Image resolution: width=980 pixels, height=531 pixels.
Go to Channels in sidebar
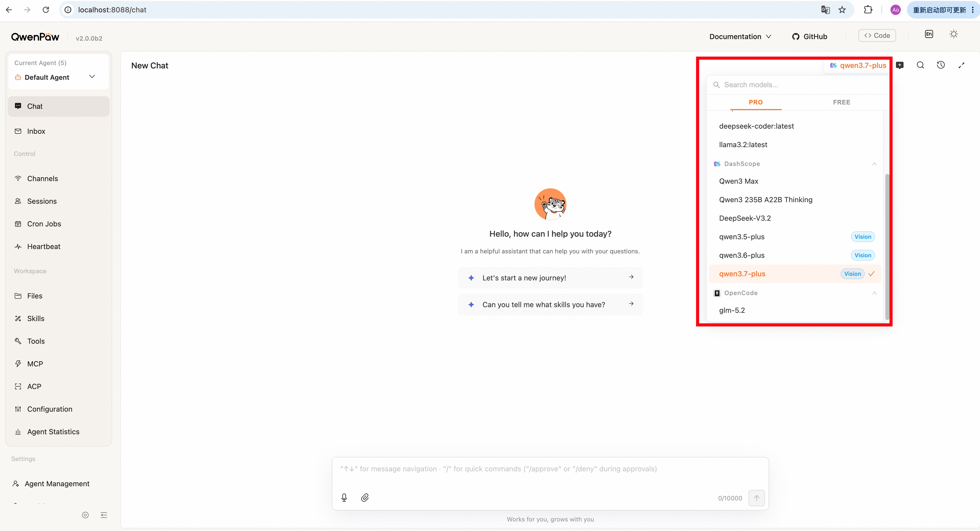click(x=59, y=179)
